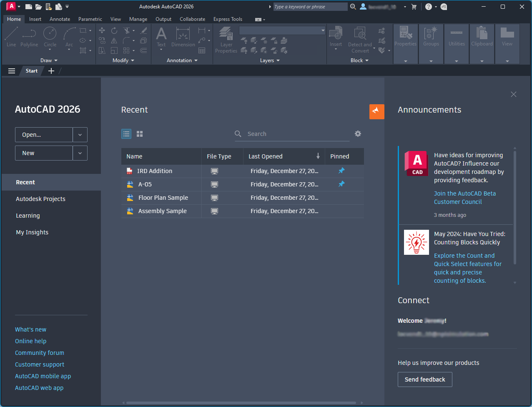Open the What's new link
The height and width of the screenshot is (407, 532).
[30, 329]
